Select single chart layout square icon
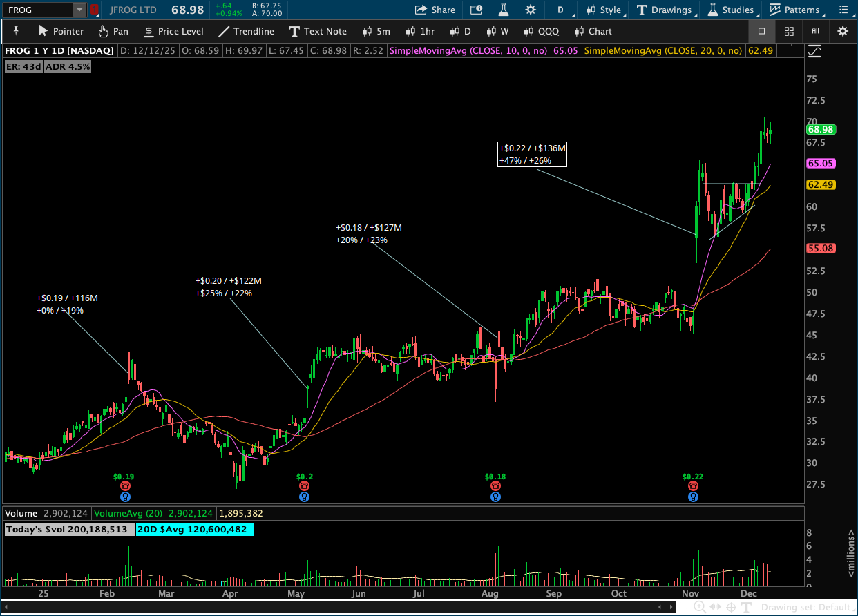This screenshot has height=616, width=858. coord(761,31)
